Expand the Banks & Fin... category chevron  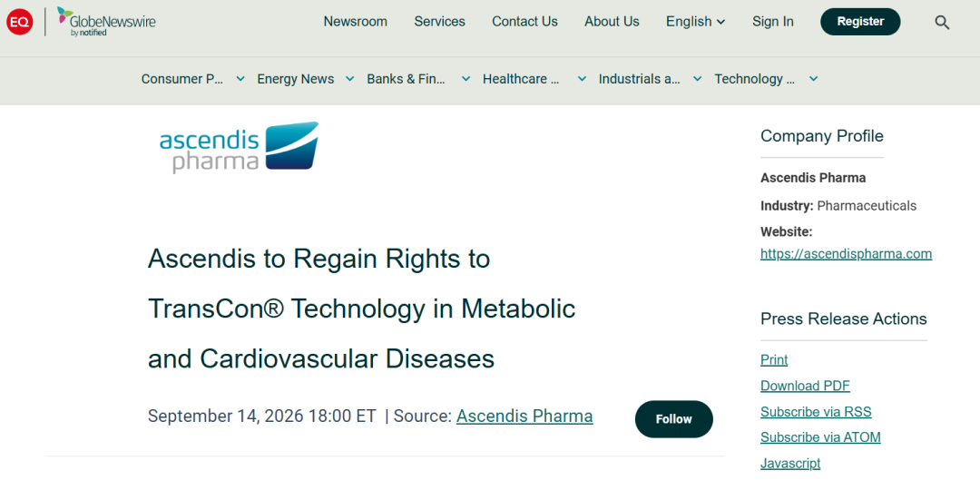[465, 79]
